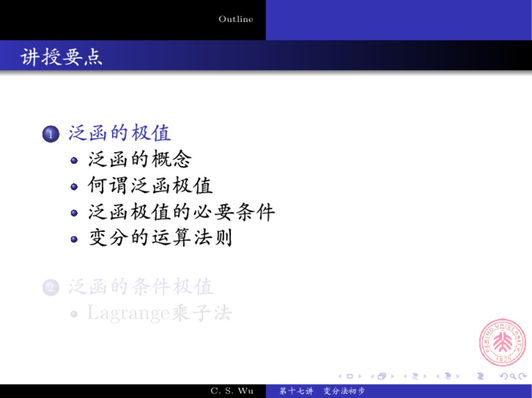
Task: Go to the previous frame arrow
Action: click(x=373, y=376)
